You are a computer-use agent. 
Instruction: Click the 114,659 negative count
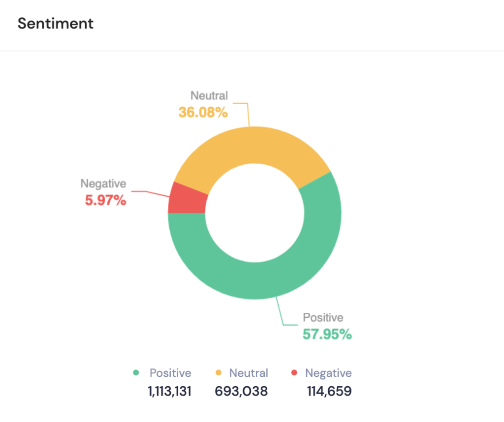pyautogui.click(x=329, y=392)
